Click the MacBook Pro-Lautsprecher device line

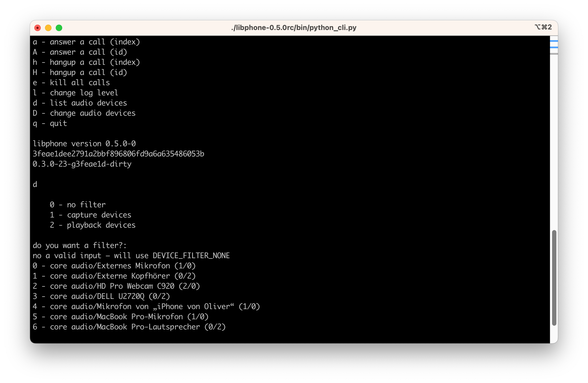(x=129, y=327)
